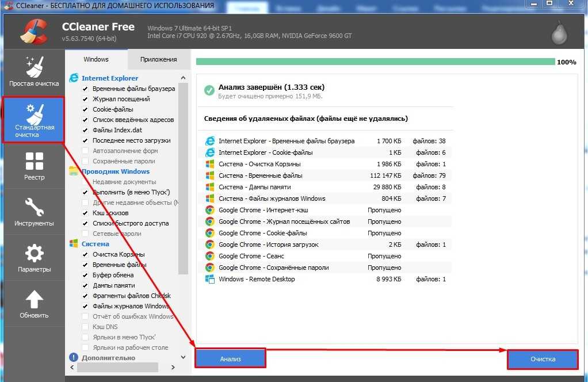Select the Windows tab
This screenshot has width=588, height=382.
(x=96, y=59)
